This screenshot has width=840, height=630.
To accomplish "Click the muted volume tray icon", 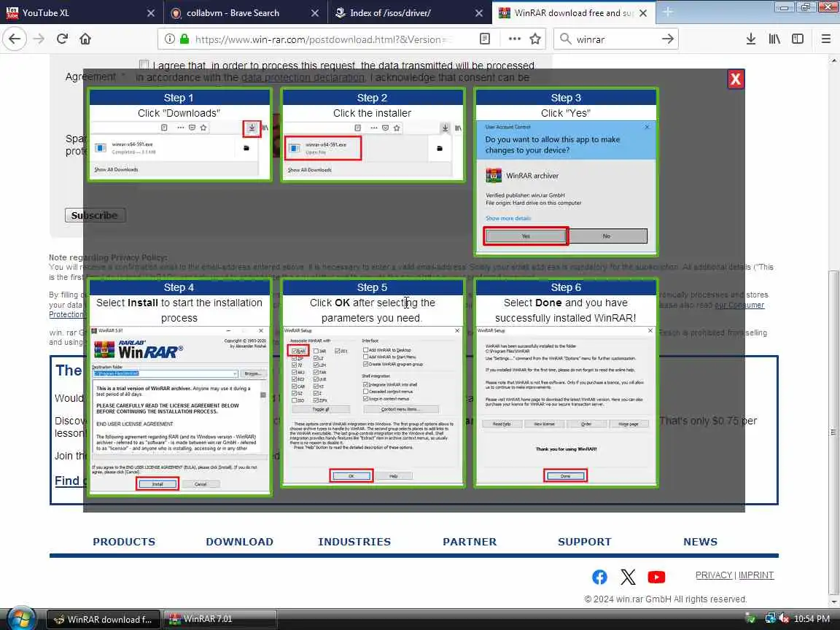I will tap(784, 619).
